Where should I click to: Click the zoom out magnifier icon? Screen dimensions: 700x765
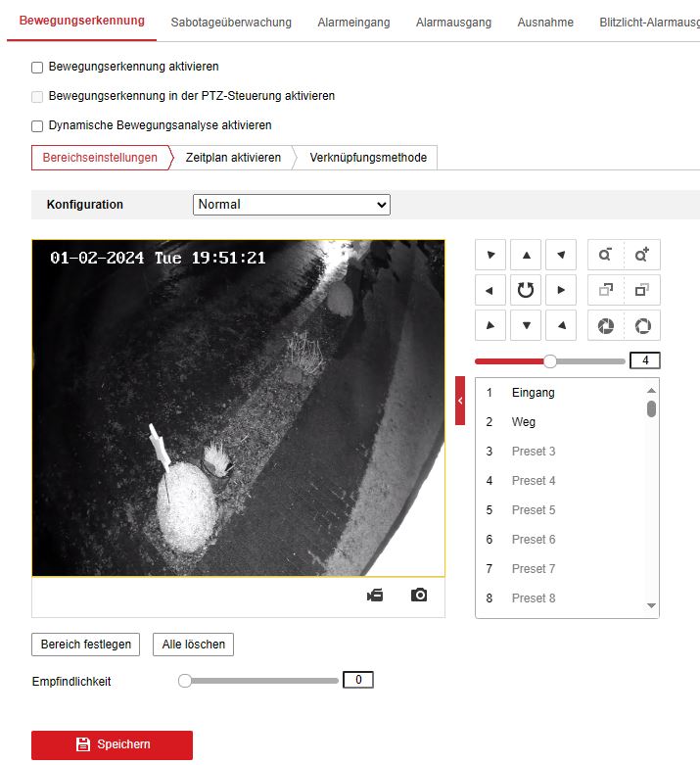click(x=605, y=256)
